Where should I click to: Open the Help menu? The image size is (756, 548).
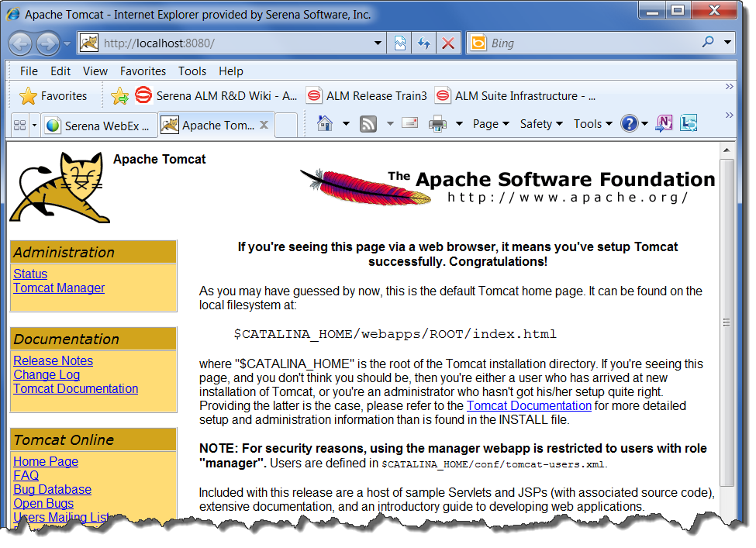pyautogui.click(x=230, y=71)
